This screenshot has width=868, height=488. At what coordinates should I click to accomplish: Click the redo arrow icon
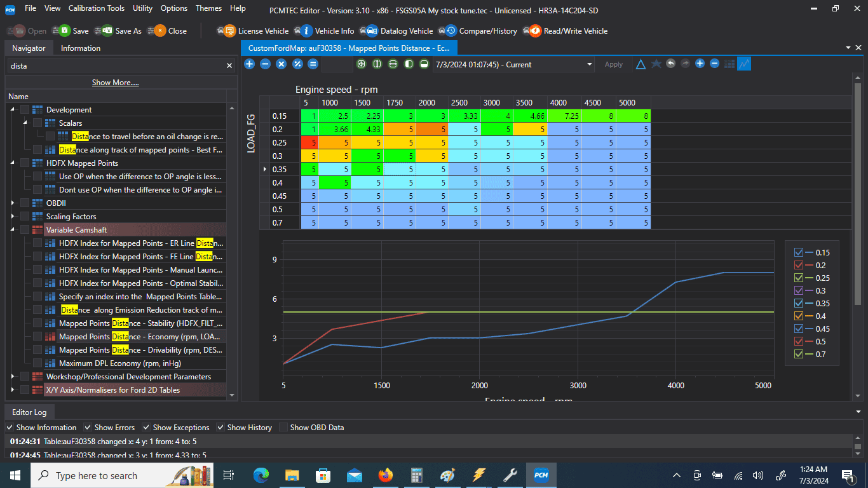point(685,64)
